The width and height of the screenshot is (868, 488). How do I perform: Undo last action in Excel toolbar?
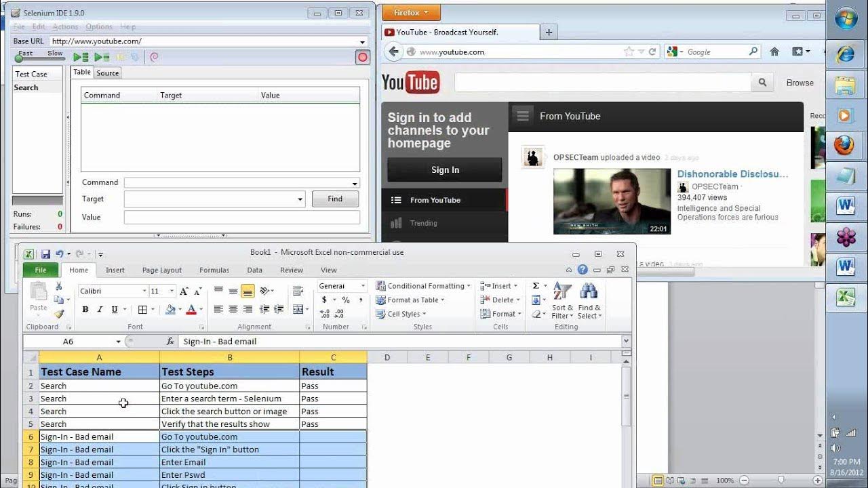click(60, 254)
